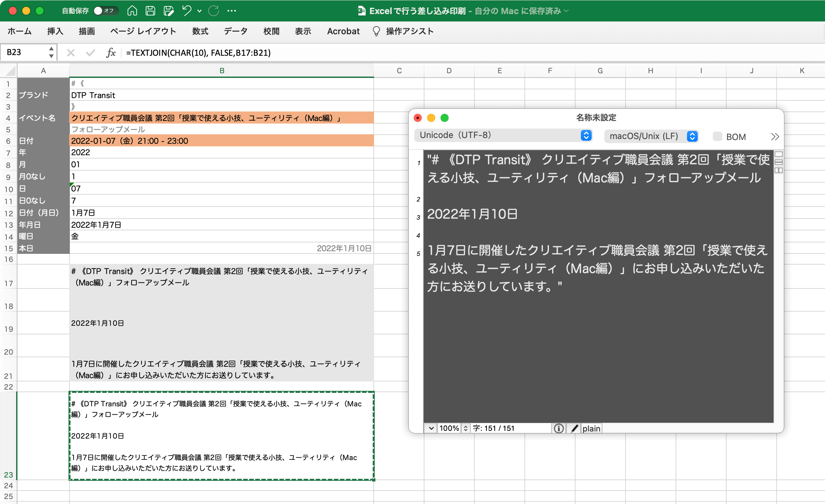Click the single-pane view icon in editor

pyautogui.click(x=778, y=154)
